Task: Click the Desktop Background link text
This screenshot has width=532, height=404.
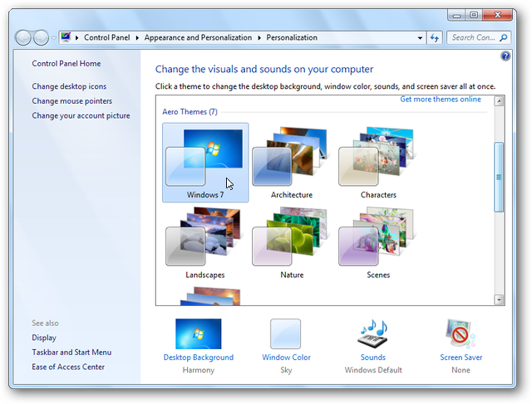Action: coord(198,357)
